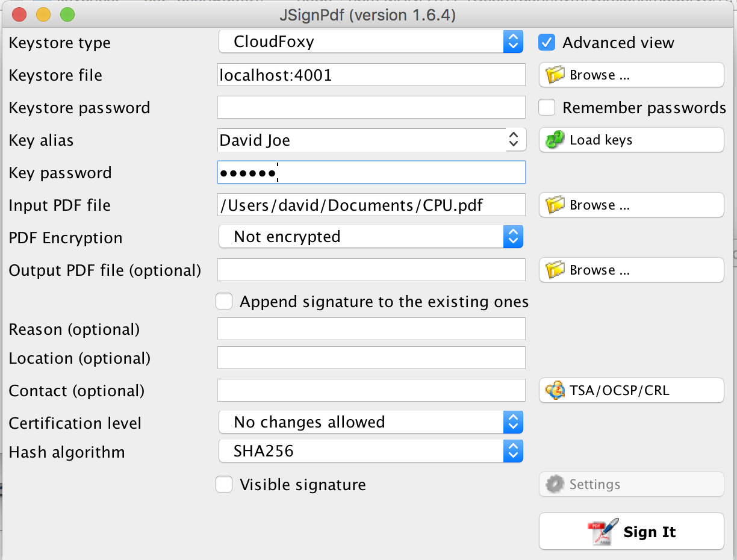Click folder icon beside Keystore file Browse
The height and width of the screenshot is (560, 737).
[x=555, y=75]
